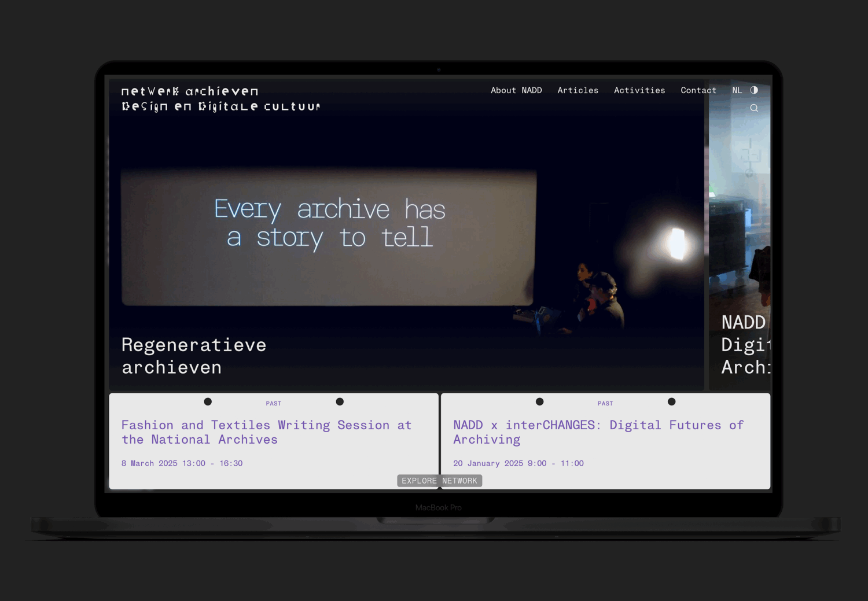Open the NADD x interCHANGES event
The height and width of the screenshot is (601, 868).
coord(598,432)
